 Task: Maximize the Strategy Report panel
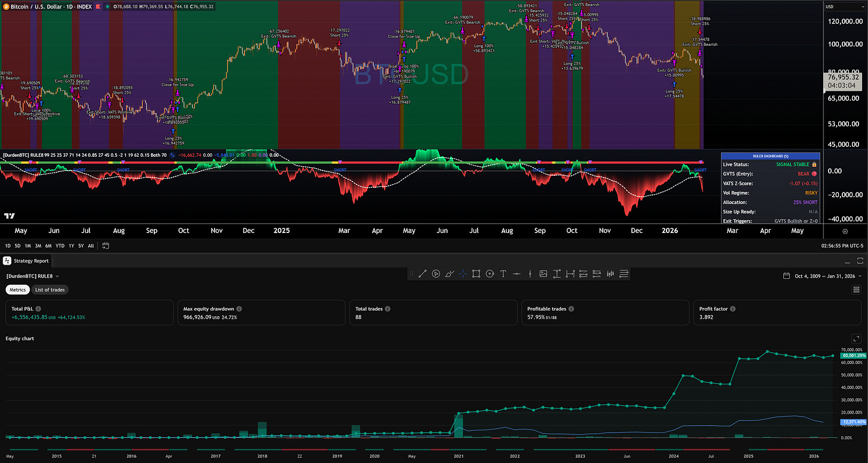point(860,260)
